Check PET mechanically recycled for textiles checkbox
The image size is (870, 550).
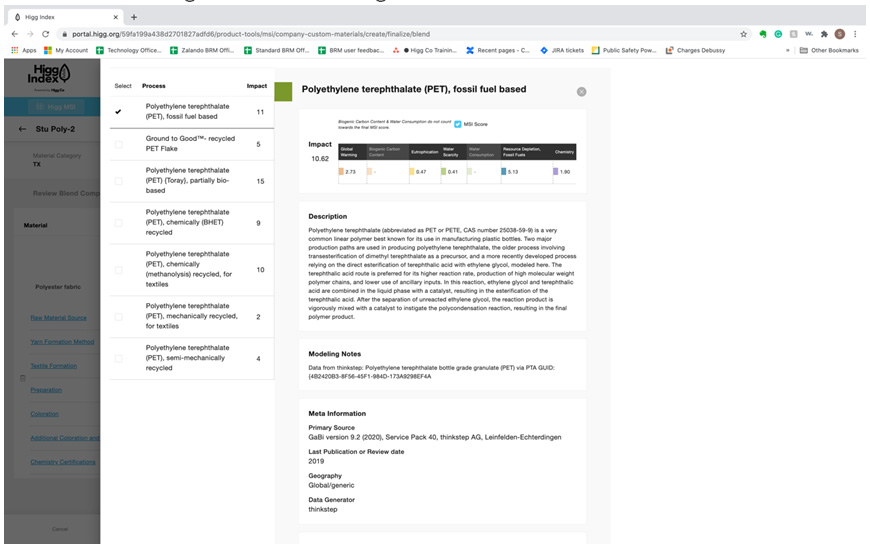(118, 317)
